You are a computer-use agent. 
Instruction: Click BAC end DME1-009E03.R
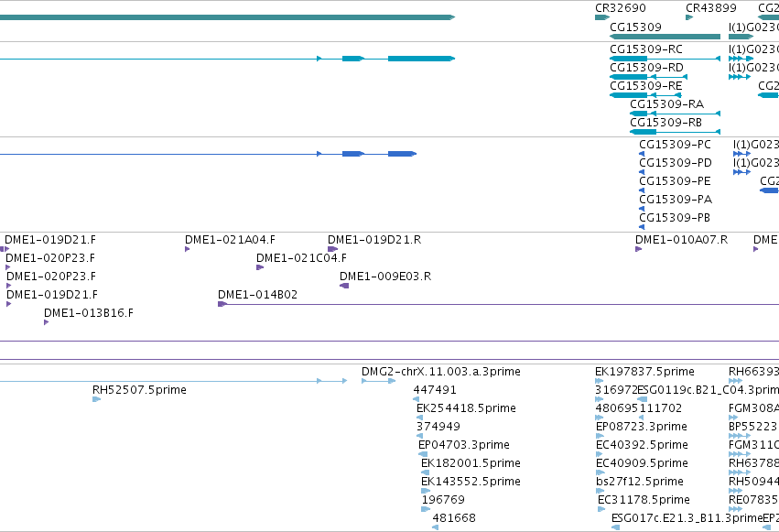click(385, 277)
